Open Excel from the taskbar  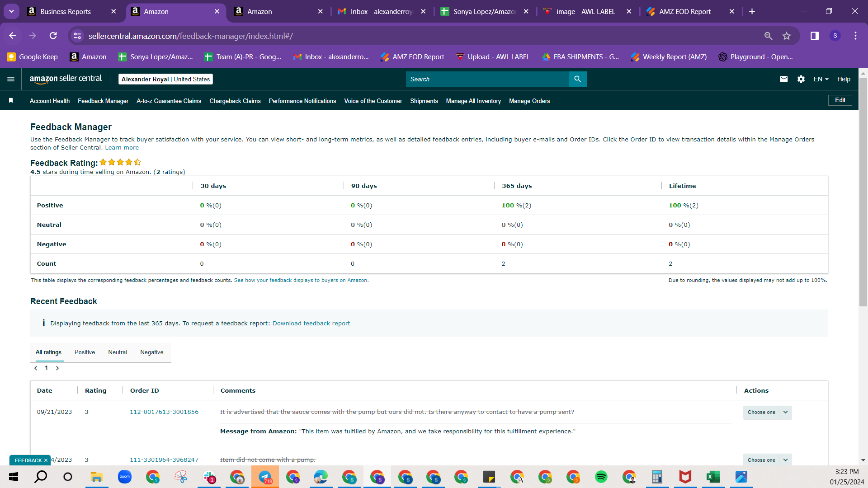pyautogui.click(x=713, y=477)
